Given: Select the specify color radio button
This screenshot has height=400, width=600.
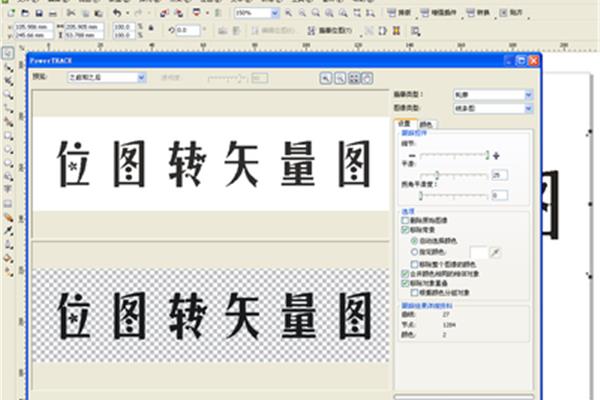Looking at the screenshot, I should click(x=414, y=252).
